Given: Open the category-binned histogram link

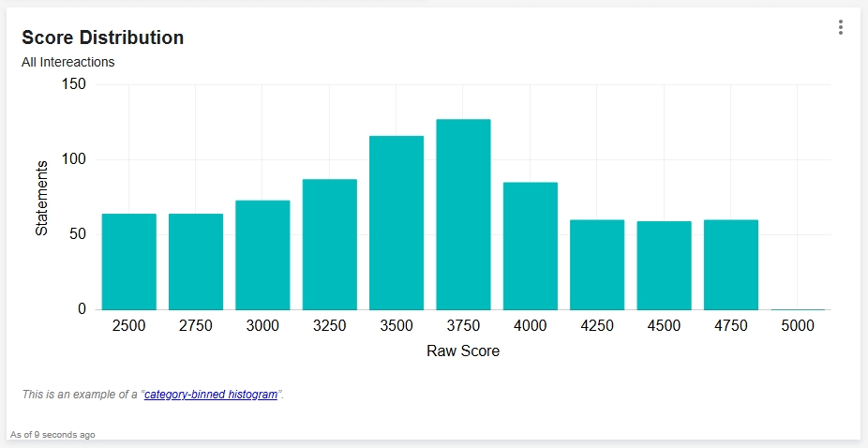Looking at the screenshot, I should click(210, 395).
